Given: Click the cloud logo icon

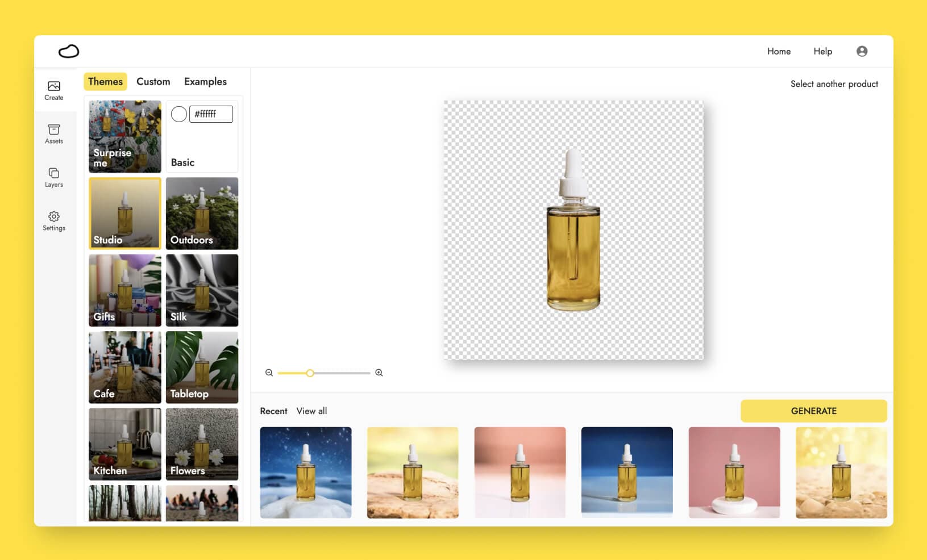Looking at the screenshot, I should point(69,51).
